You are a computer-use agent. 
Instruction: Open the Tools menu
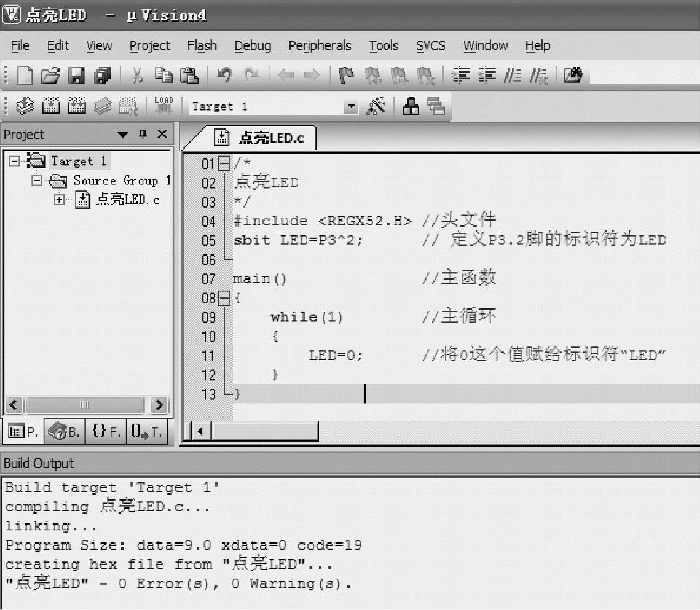coord(383,45)
